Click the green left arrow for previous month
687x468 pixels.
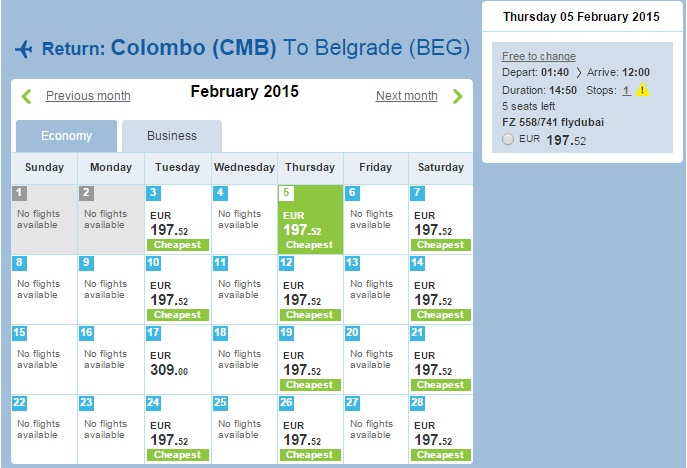pos(27,96)
